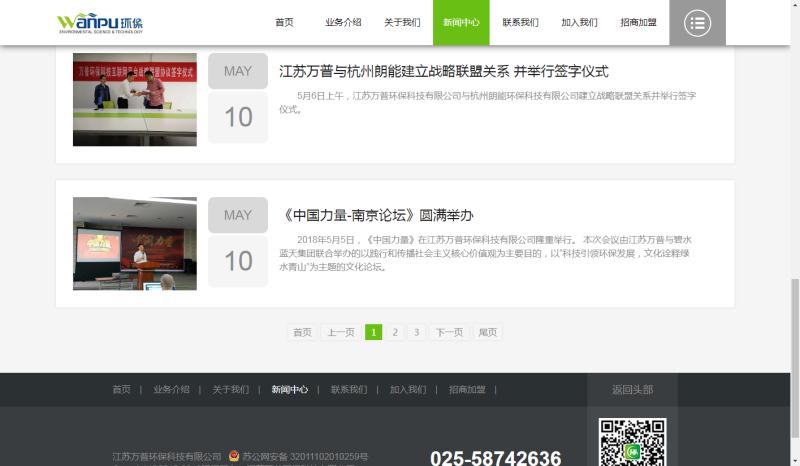View the signing ceremony photo thumbnail
Screen dimensions: 800x466
[x=135, y=100]
